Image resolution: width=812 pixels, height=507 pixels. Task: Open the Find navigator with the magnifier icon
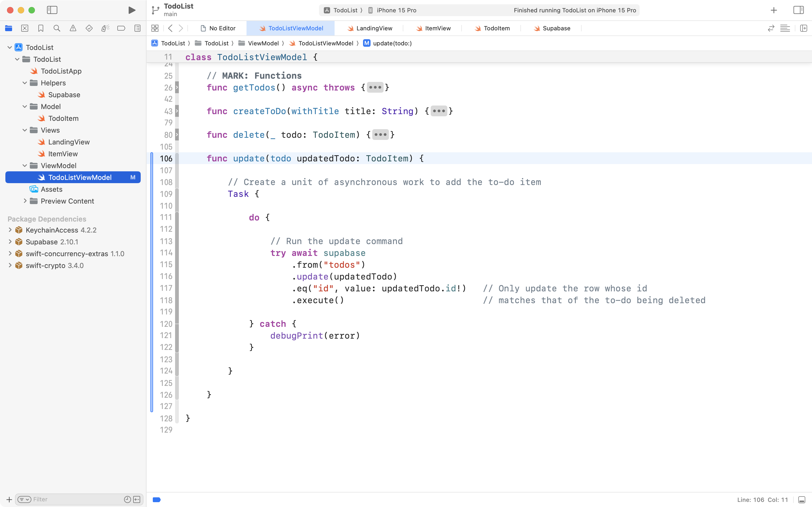point(57,28)
